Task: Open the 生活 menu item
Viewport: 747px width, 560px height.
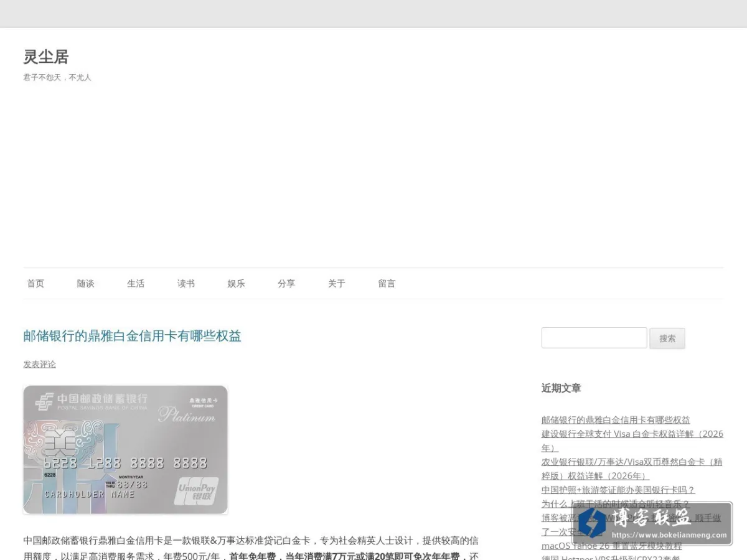Action: (136, 283)
